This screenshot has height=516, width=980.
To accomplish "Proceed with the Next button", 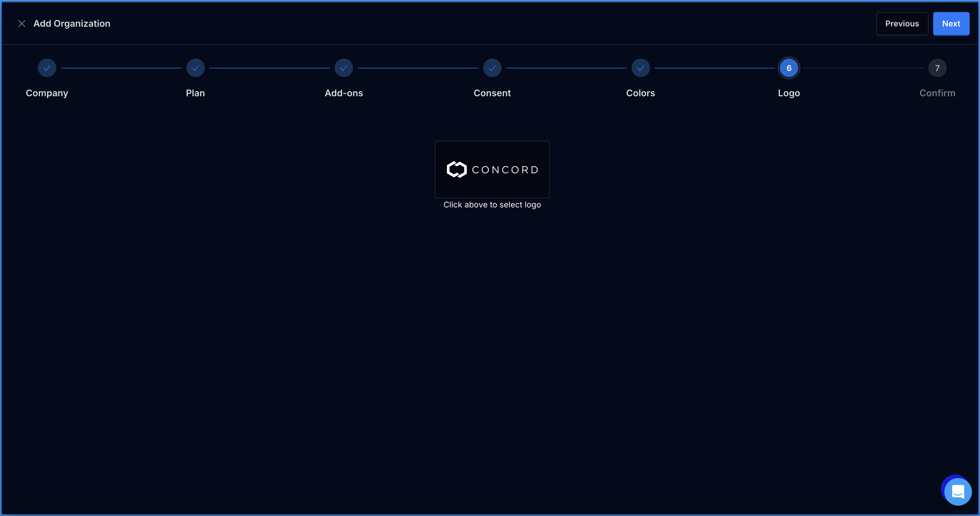I will [951, 24].
